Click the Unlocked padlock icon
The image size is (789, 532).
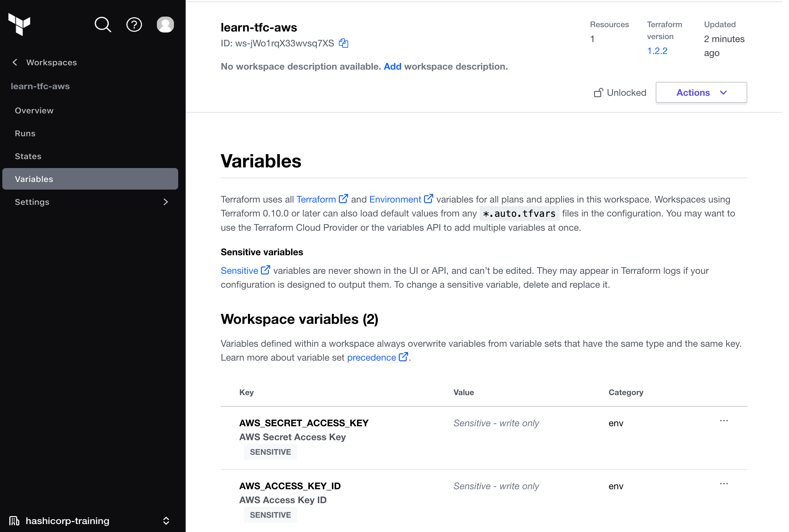(598, 92)
